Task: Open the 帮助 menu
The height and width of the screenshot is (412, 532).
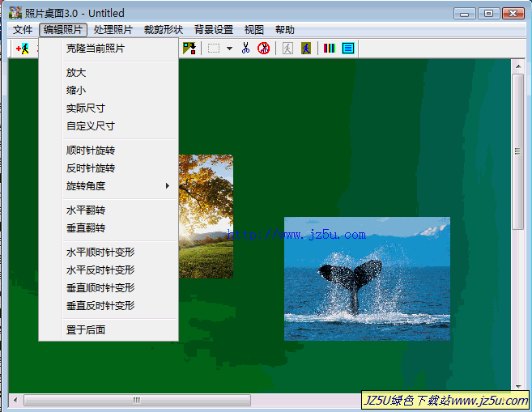Action: 285,30
